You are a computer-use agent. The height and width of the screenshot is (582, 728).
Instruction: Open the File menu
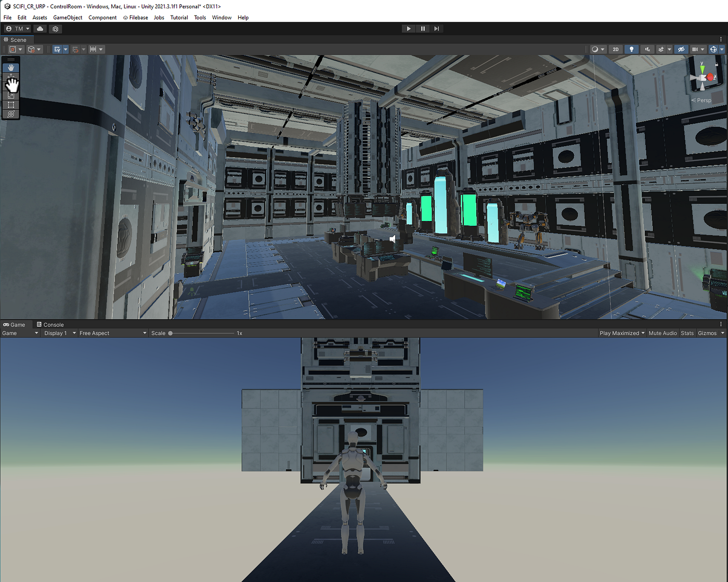[7, 17]
